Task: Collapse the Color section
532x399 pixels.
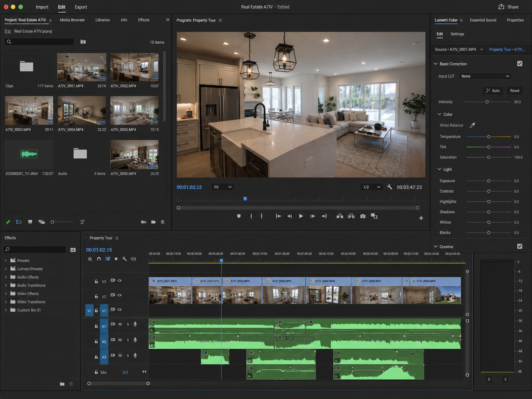Action: click(439, 114)
